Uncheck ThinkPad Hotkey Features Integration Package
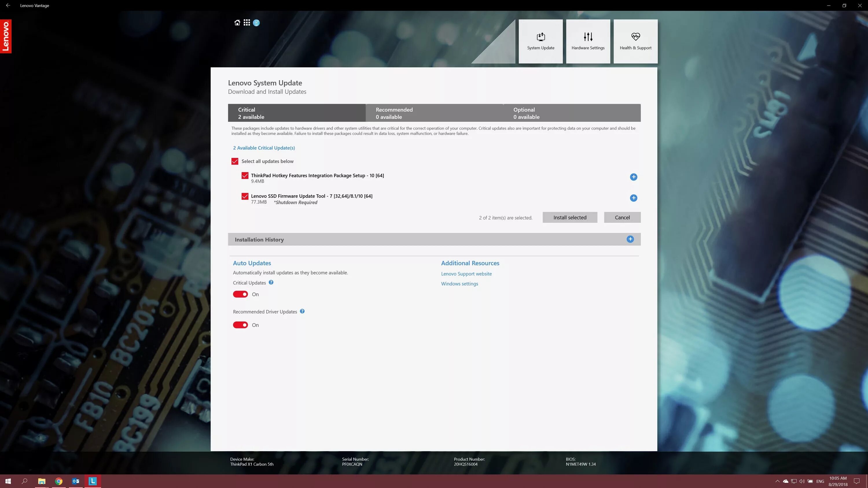The width and height of the screenshot is (868, 488). (245, 175)
